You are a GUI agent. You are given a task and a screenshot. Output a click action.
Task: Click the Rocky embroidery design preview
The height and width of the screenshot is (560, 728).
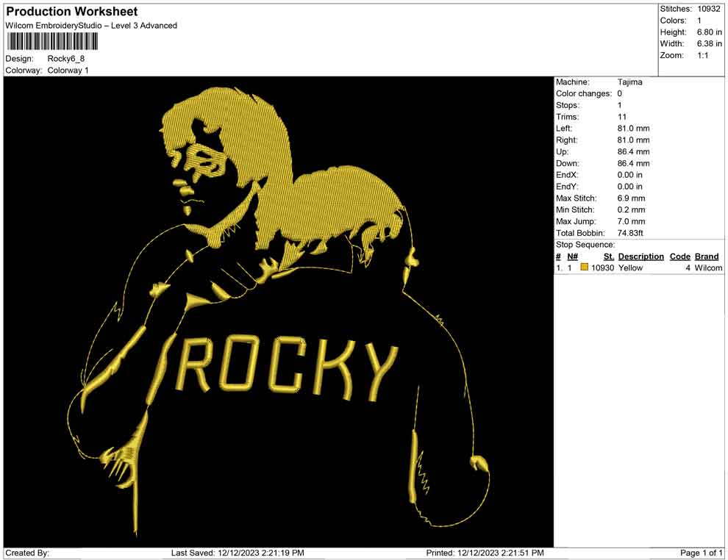pyautogui.click(x=279, y=312)
